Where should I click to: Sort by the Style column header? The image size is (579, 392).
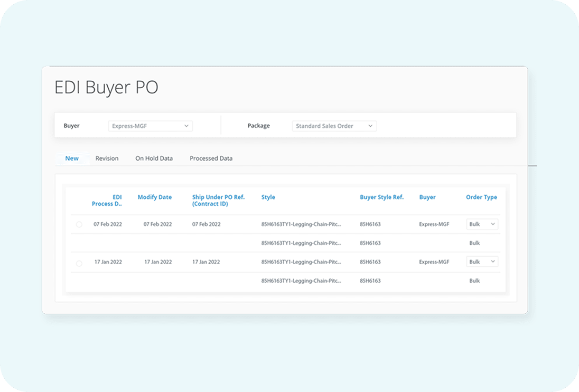(268, 198)
